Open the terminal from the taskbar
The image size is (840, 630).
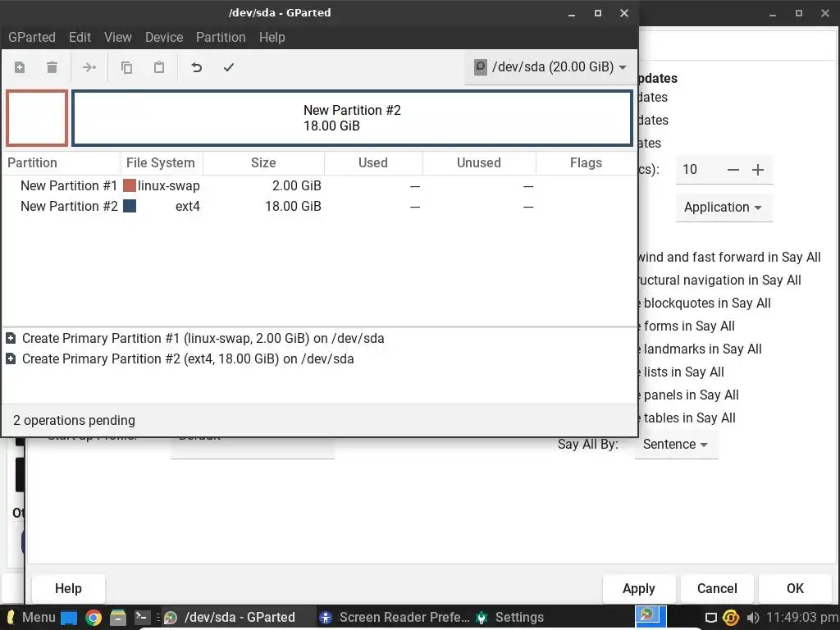(143, 617)
